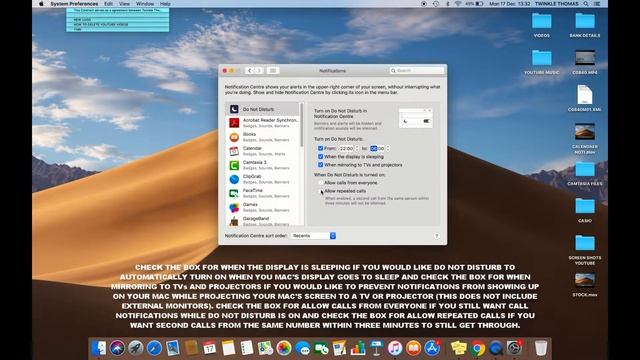Open the View menu
This screenshot has height=360, width=640.
click(x=124, y=4)
